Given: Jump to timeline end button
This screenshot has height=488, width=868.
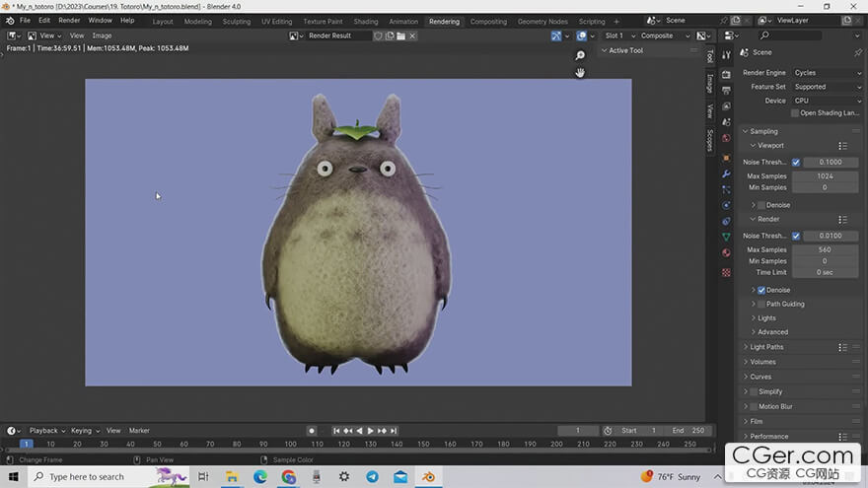Looking at the screenshot, I should click(x=394, y=431).
